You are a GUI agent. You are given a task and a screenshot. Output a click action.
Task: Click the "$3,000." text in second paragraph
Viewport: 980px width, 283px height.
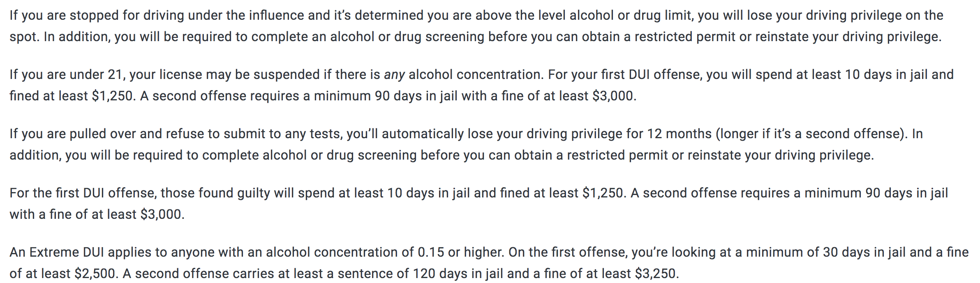tap(614, 96)
